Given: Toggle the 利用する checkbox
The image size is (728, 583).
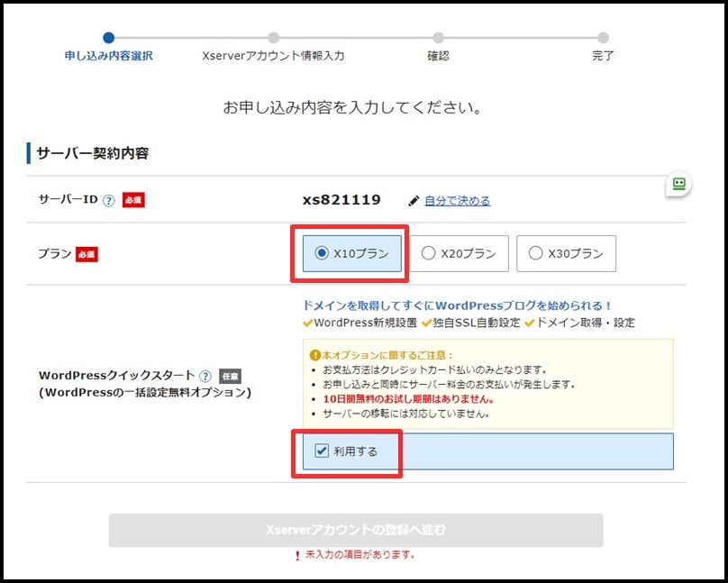Looking at the screenshot, I should (x=322, y=451).
